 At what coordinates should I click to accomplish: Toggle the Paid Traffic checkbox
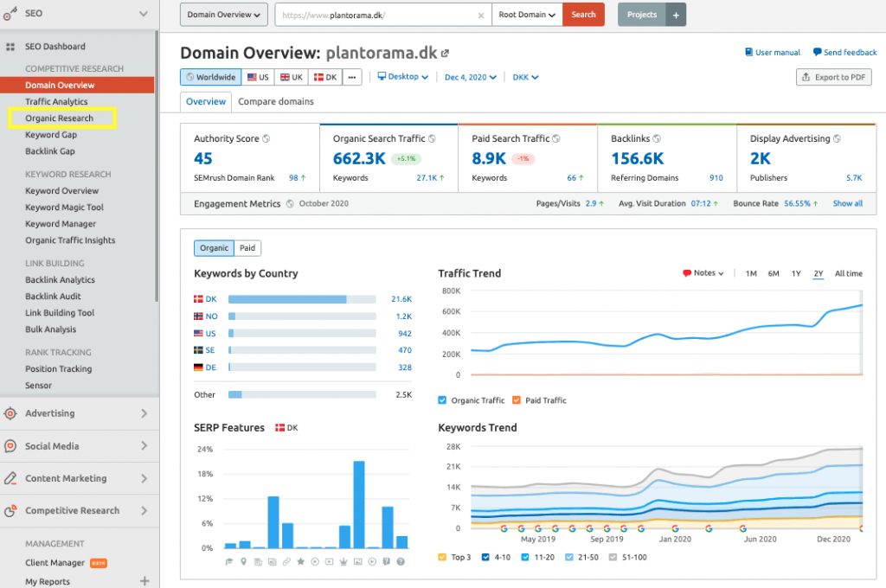click(516, 399)
